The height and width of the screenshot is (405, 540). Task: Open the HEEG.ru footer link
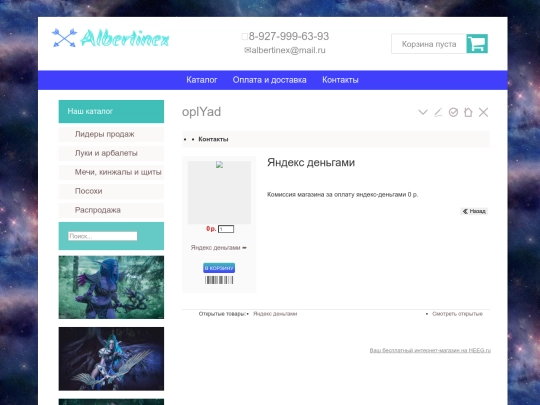tap(430, 350)
